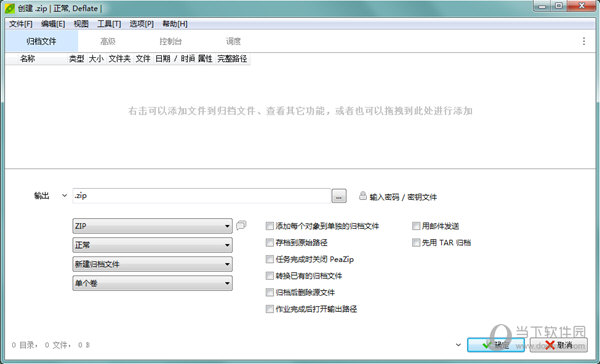Minimize the PeaZip window
This screenshot has height=364, width=600.
[542, 6]
